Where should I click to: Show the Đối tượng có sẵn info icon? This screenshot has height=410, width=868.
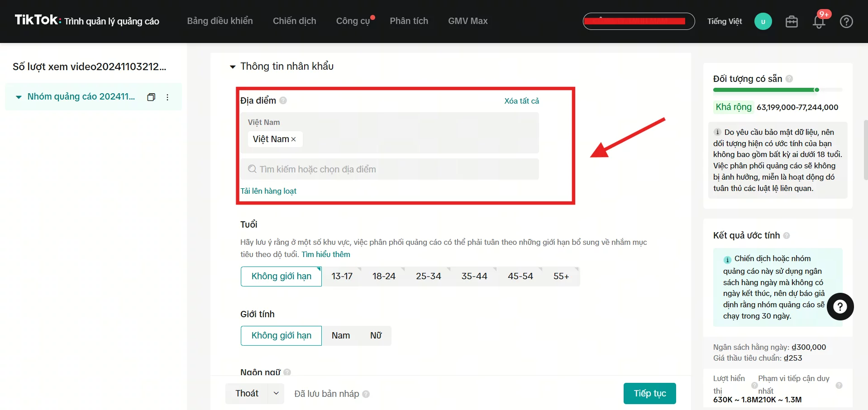click(789, 79)
